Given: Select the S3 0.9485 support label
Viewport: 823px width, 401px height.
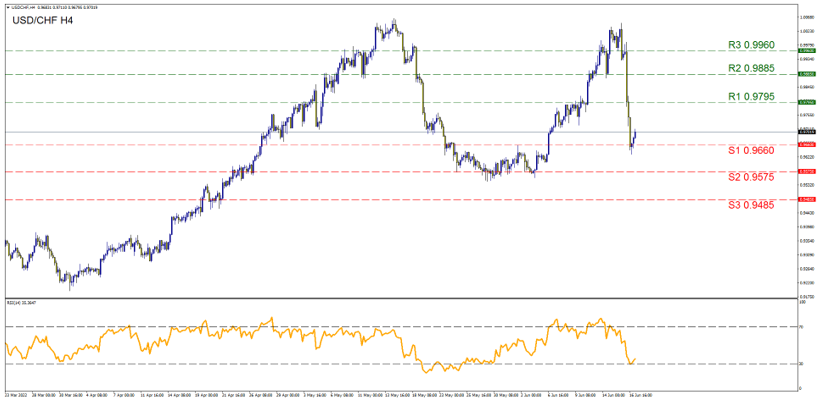Looking at the screenshot, I should click(751, 205).
